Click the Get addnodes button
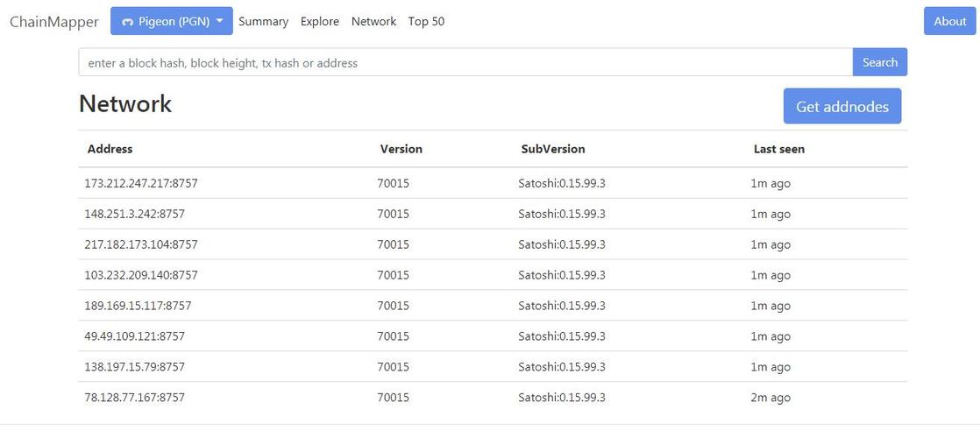The height and width of the screenshot is (438, 980). [842, 106]
